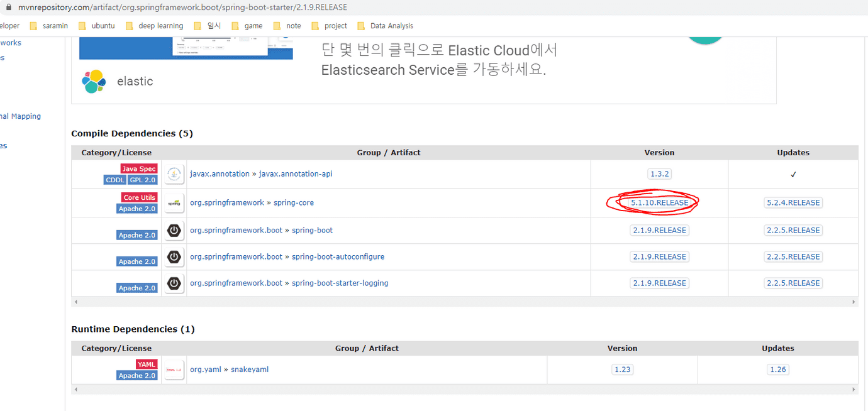Open the spring-core artifact link
This screenshot has height=411, width=868.
293,202
